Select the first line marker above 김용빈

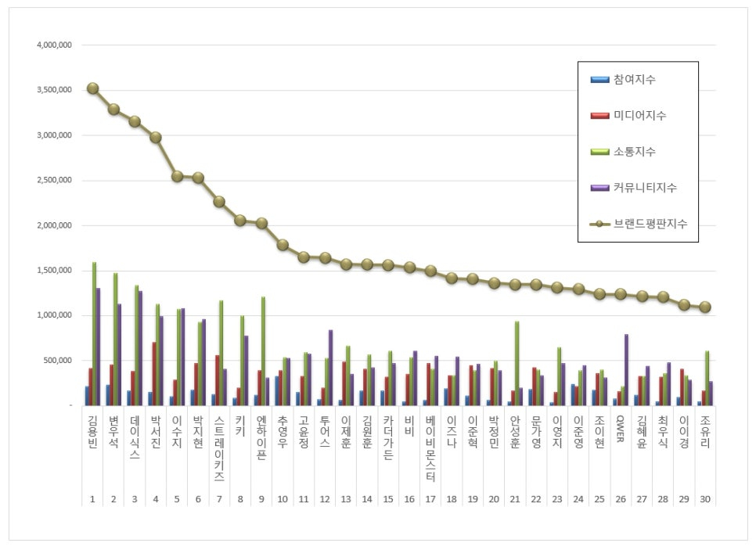(92, 88)
